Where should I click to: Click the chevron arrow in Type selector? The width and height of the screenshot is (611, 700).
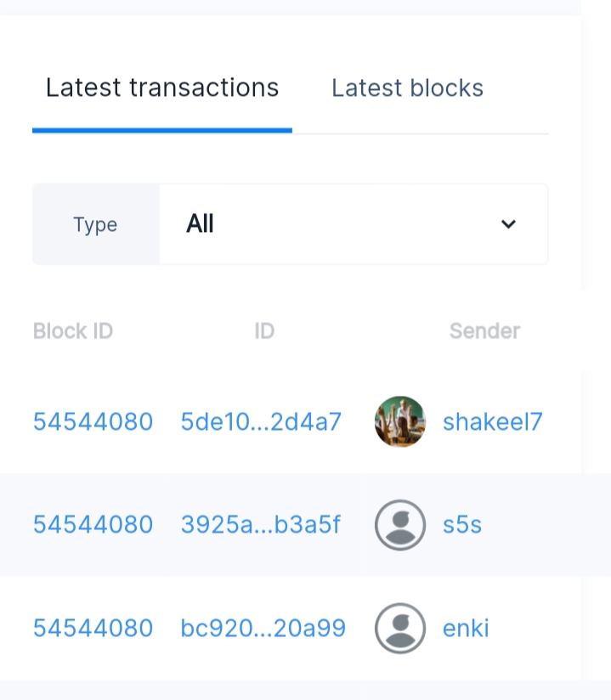[508, 224]
